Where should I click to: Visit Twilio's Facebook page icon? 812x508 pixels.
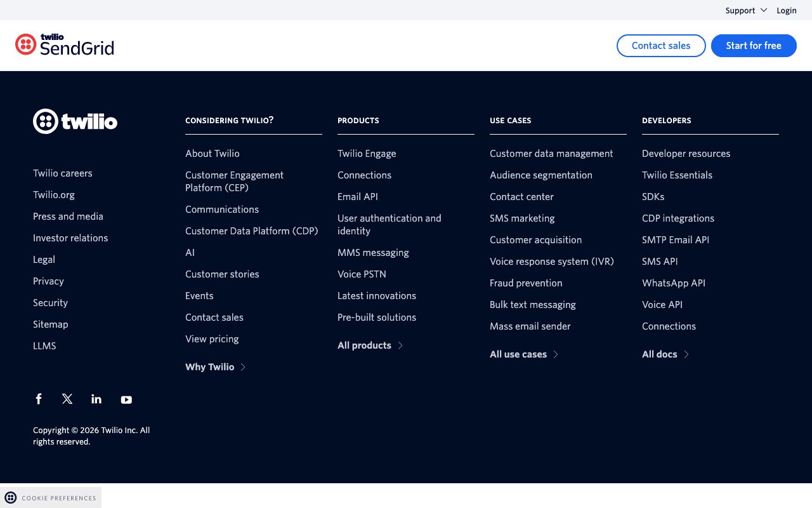39,399
